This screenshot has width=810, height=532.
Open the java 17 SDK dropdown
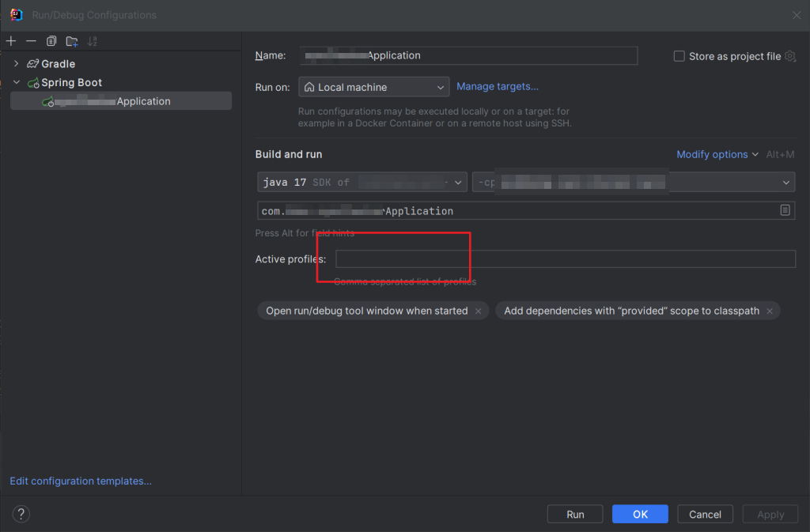(x=459, y=182)
